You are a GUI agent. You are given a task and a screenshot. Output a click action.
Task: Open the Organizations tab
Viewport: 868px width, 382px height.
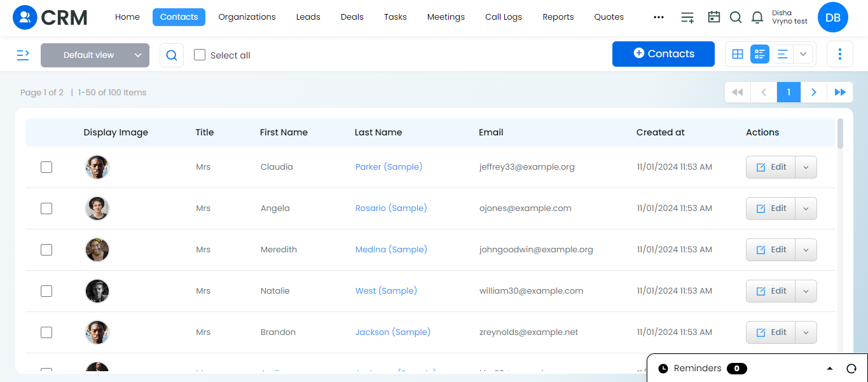tap(247, 17)
